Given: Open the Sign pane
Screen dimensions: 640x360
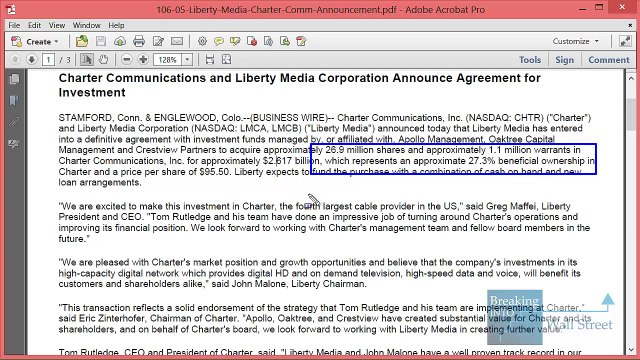Looking at the screenshot, I should (564, 60).
